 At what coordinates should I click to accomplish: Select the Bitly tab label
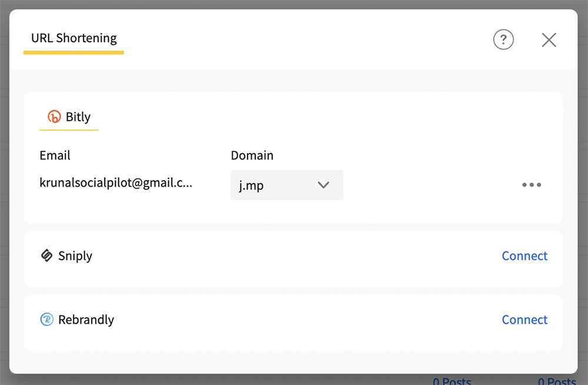click(78, 117)
